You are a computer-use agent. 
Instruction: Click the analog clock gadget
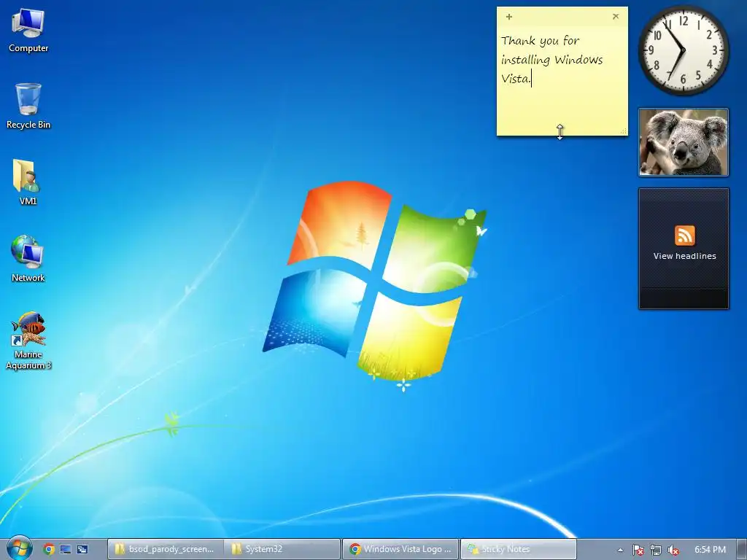click(683, 50)
